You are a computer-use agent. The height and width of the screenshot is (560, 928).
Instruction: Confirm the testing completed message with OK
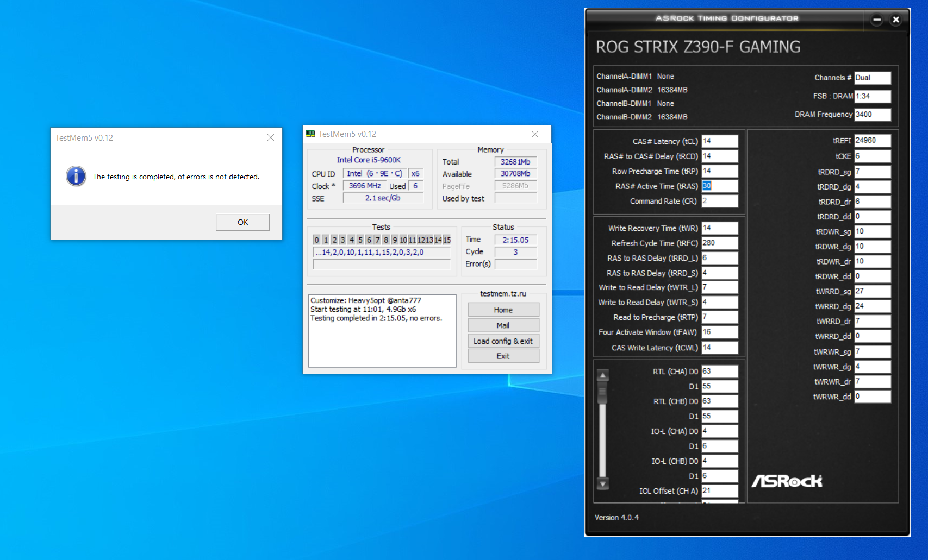242,222
